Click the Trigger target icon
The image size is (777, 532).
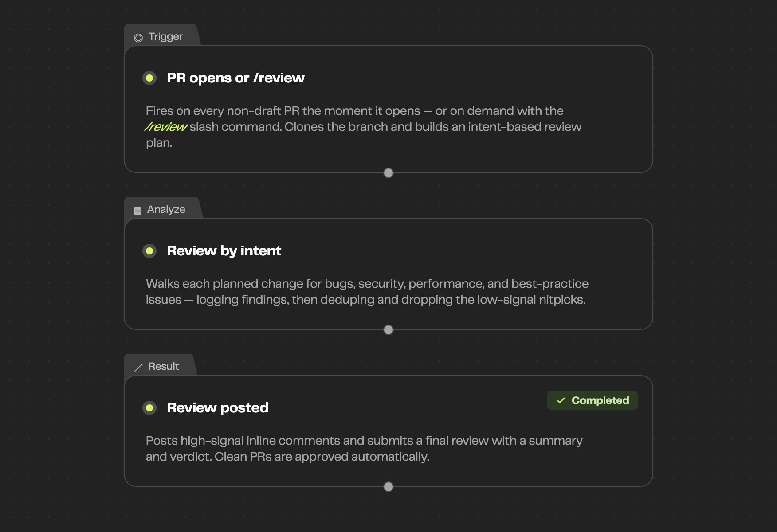138,38
